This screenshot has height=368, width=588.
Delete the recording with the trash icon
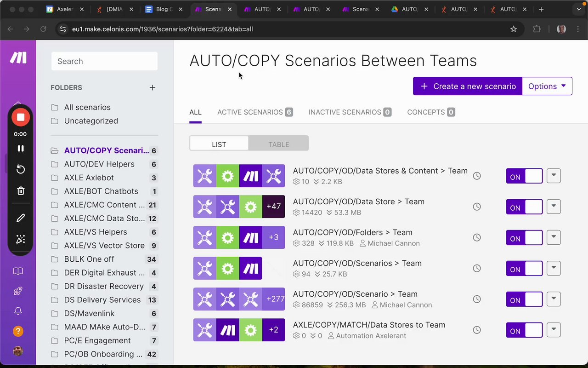click(x=21, y=190)
